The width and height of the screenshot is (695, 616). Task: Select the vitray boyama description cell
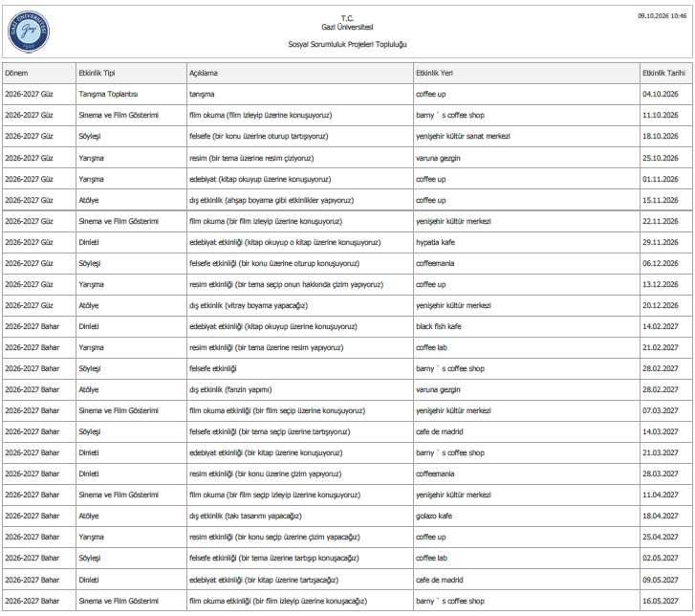(x=300, y=305)
